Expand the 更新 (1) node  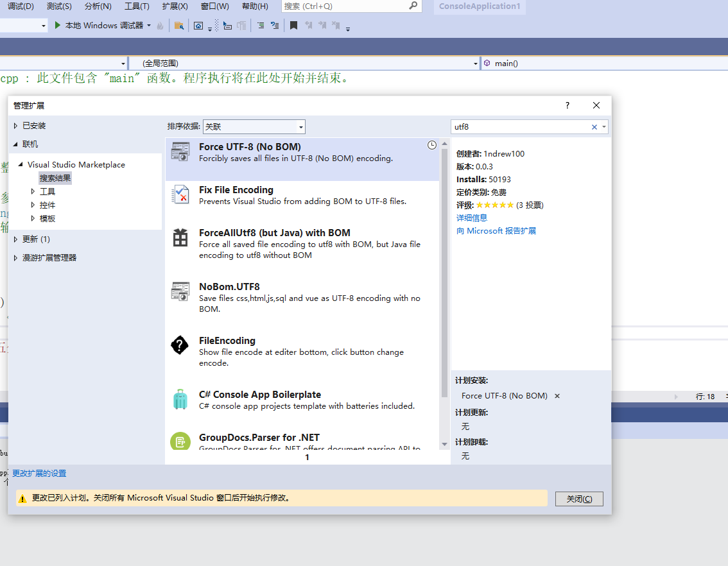(15, 239)
